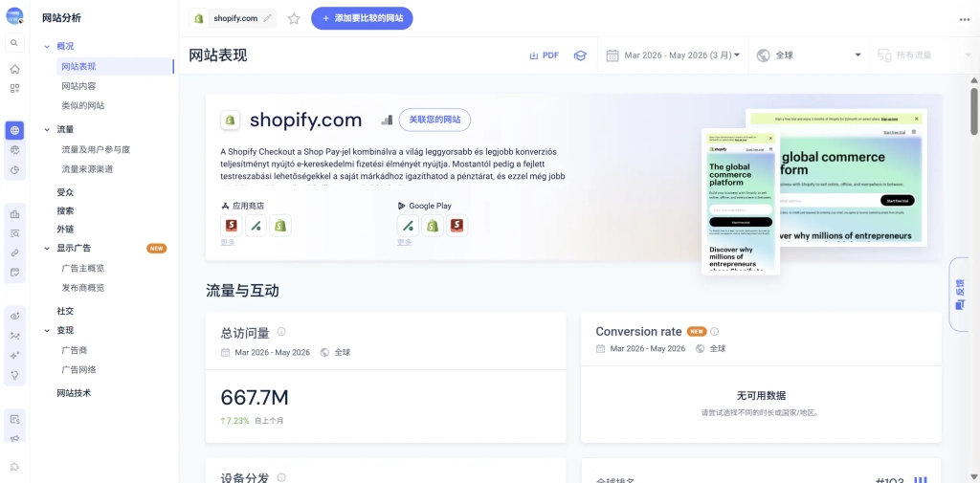Star shopify.com as a favorite
This screenshot has width=980, height=483.
click(x=294, y=19)
